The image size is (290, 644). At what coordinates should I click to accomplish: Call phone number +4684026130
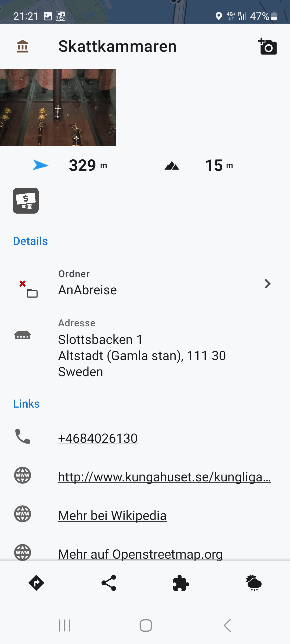pyautogui.click(x=98, y=438)
